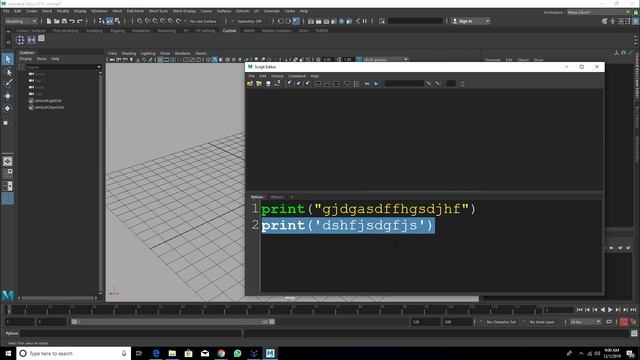Click the Save Scene icon
Image resolution: width=640 pixels, height=360 pixels.
tap(64, 21)
